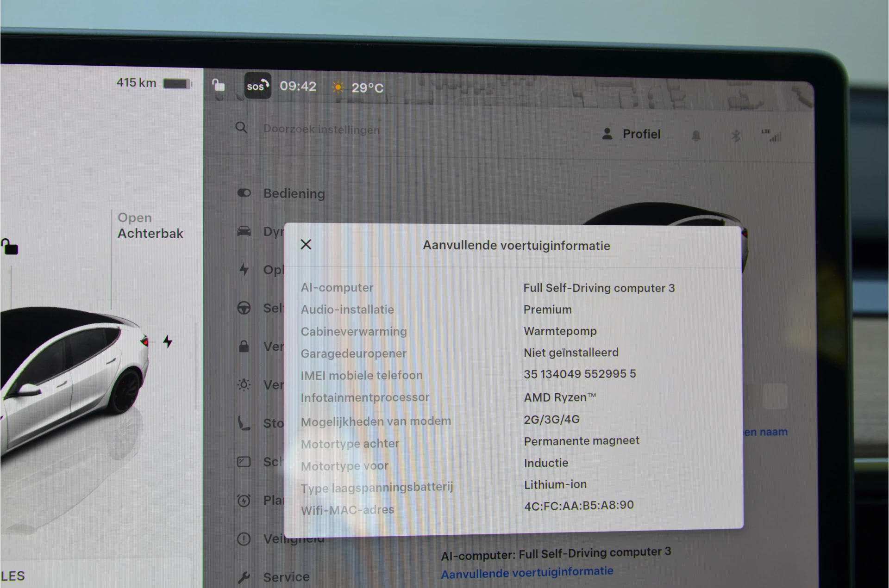889x588 pixels.
Task: Tap the 2G/3G/4G modem value
Action: pyautogui.click(x=552, y=419)
